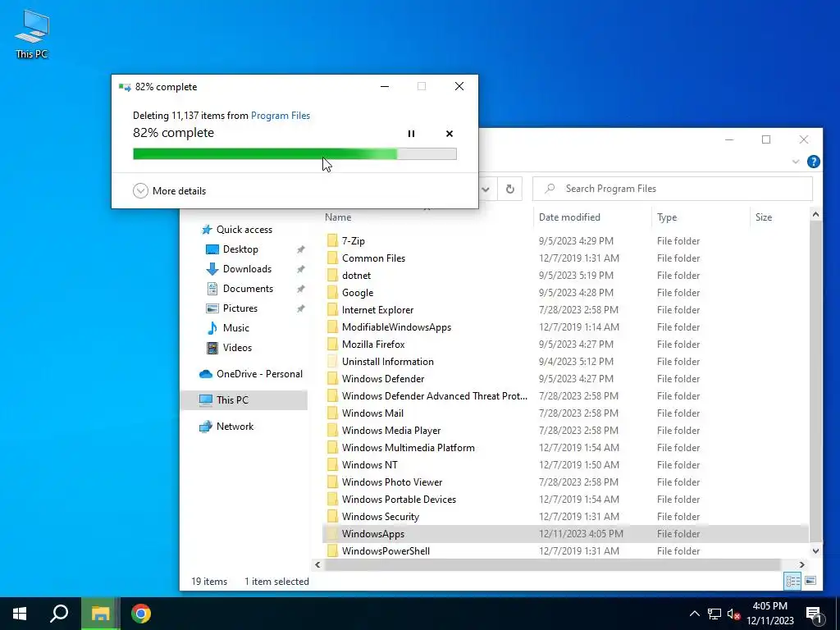Sort by Size column header
This screenshot has width=840, height=630.
764,217
